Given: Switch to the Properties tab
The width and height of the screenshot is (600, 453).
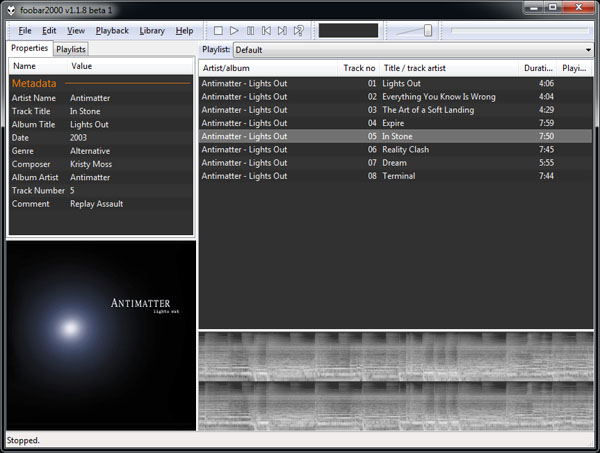Looking at the screenshot, I should [29, 48].
